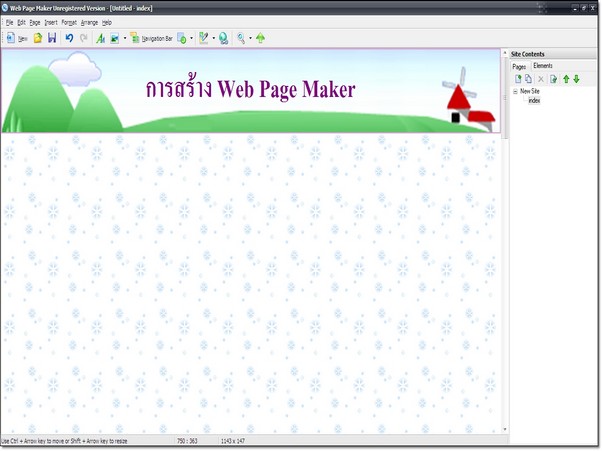This screenshot has height=451, width=602.
Task: Switch to the Pages tab in Site Contents
Action: [x=519, y=66]
